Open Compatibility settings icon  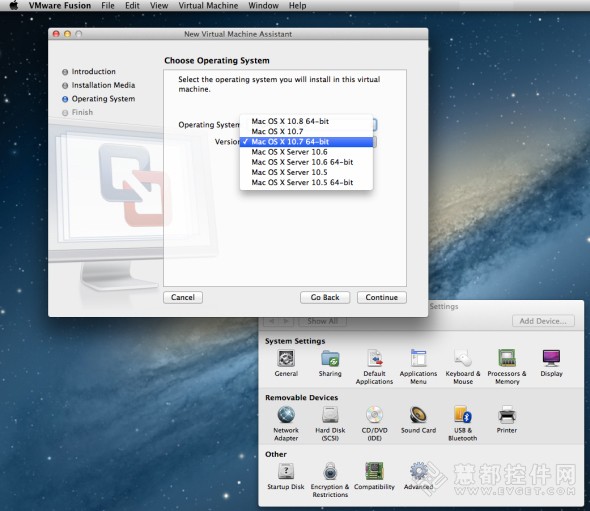point(374,471)
